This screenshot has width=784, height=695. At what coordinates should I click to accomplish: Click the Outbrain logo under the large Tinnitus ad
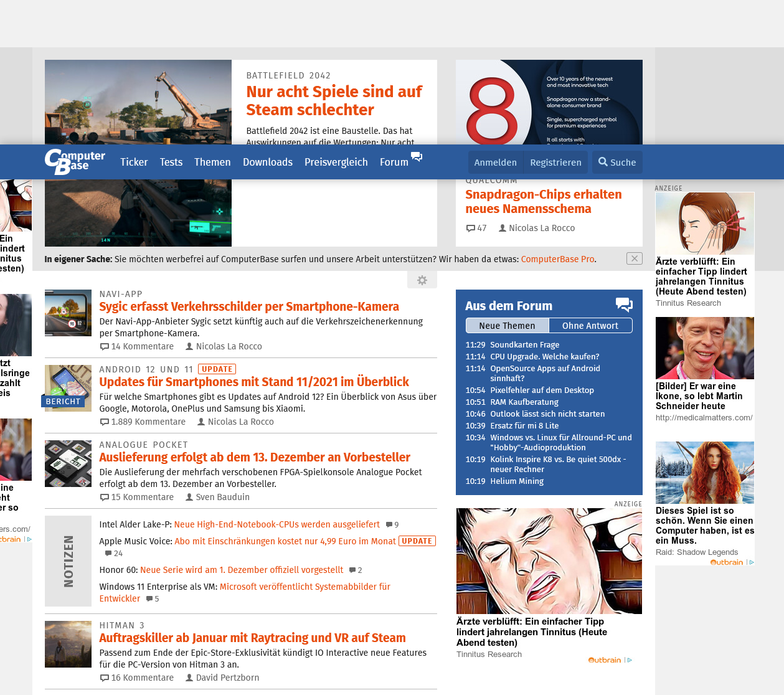coord(605,660)
